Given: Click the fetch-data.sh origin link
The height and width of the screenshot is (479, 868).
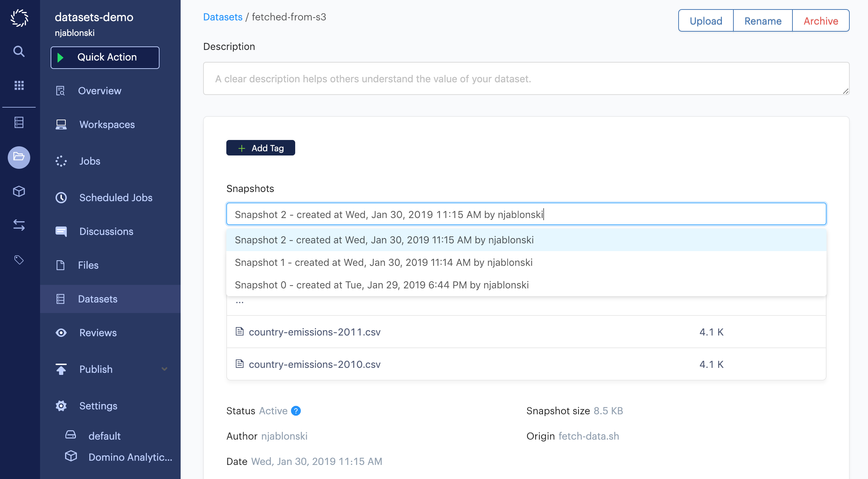Looking at the screenshot, I should pos(591,436).
